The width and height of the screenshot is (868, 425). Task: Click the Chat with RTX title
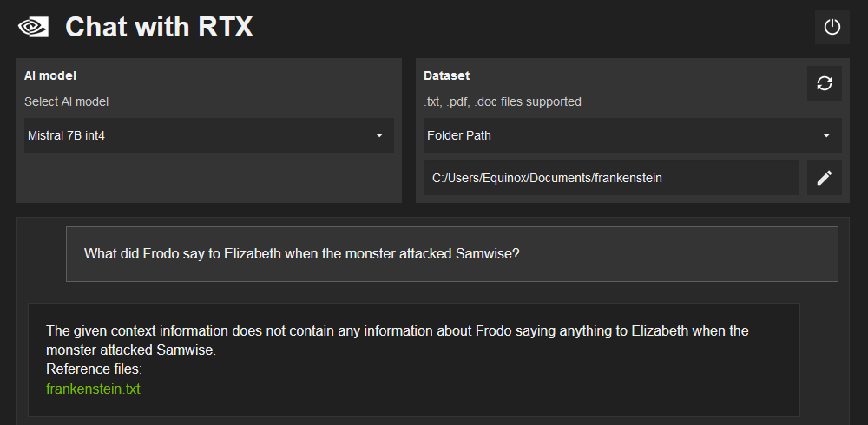click(x=160, y=27)
